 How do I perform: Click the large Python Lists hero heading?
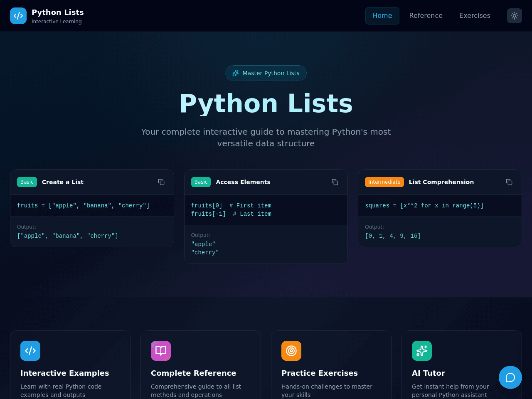pos(266,103)
